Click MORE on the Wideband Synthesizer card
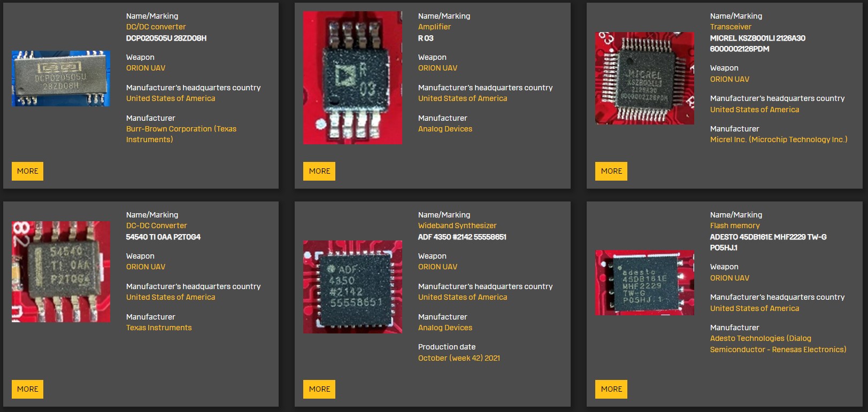The image size is (868, 412). tap(319, 389)
